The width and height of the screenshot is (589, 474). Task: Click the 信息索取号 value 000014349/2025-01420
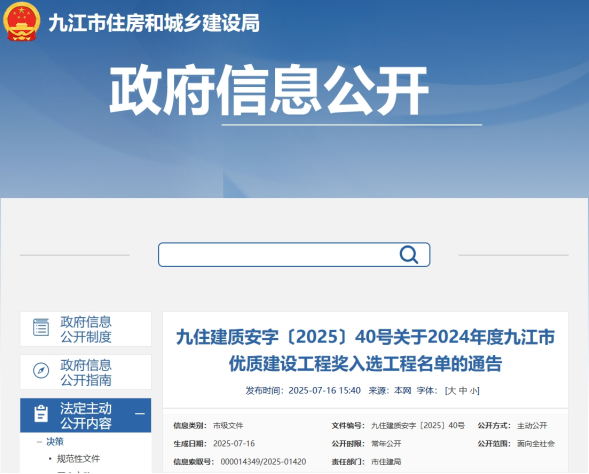[263, 462]
